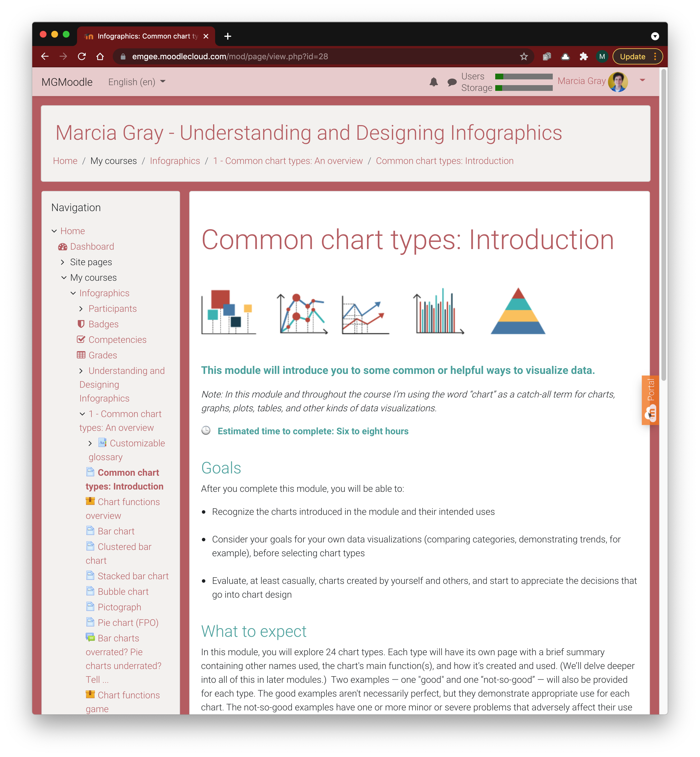Open the English (en) language dropdown

pyautogui.click(x=137, y=82)
